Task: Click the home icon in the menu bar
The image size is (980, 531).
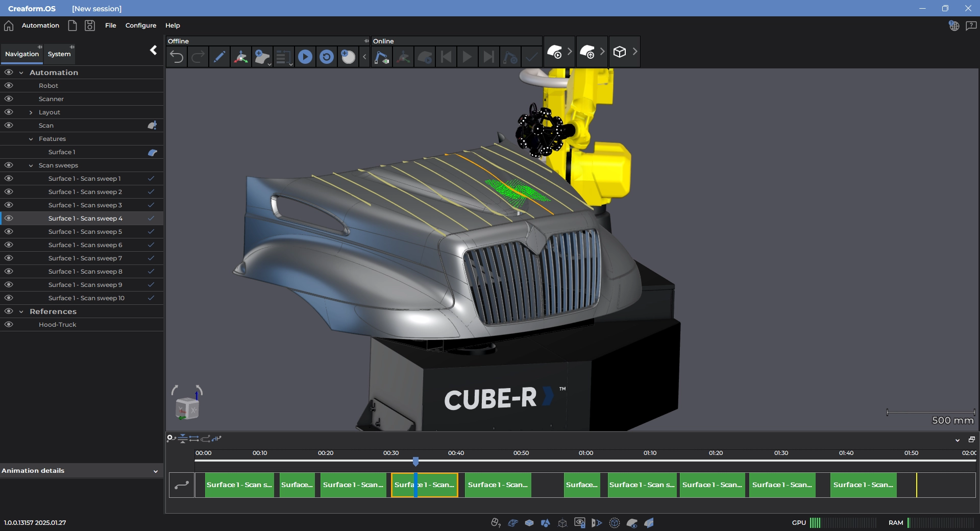Action: click(9, 26)
